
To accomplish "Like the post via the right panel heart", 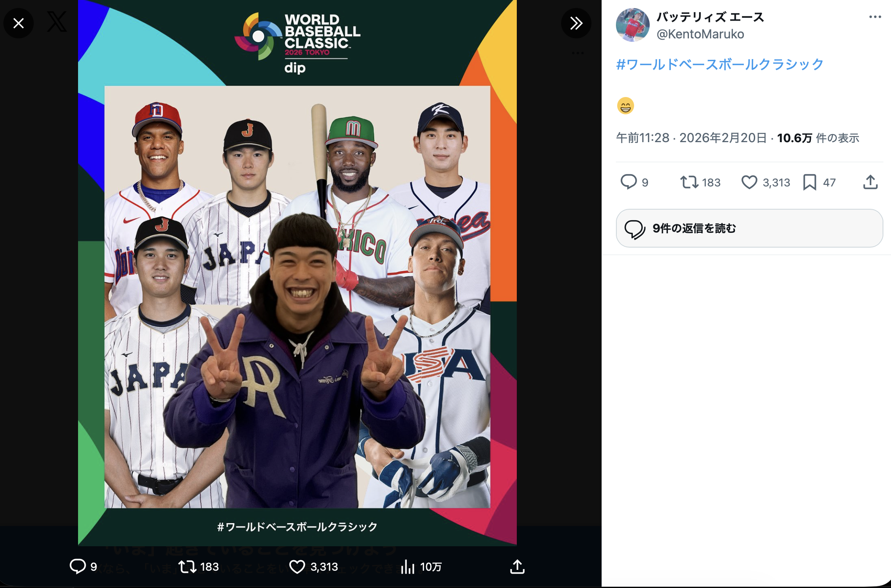I will point(749,182).
